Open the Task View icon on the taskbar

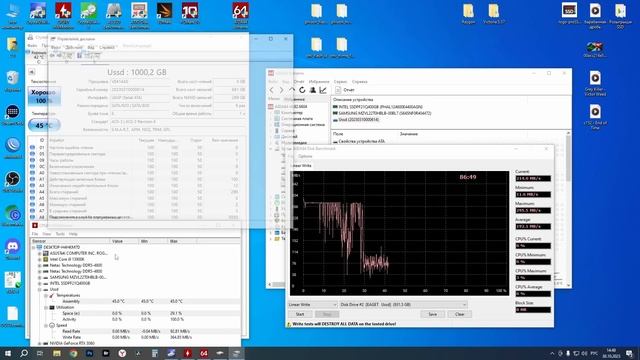click(40, 353)
